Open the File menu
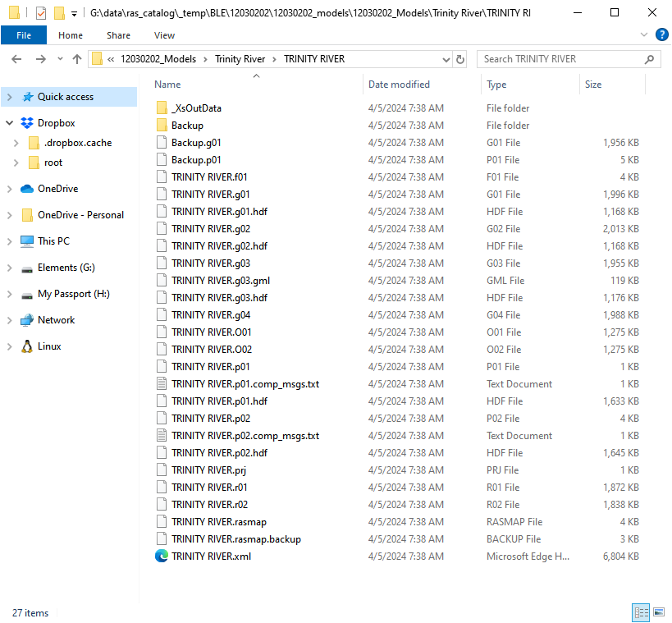 coord(24,35)
